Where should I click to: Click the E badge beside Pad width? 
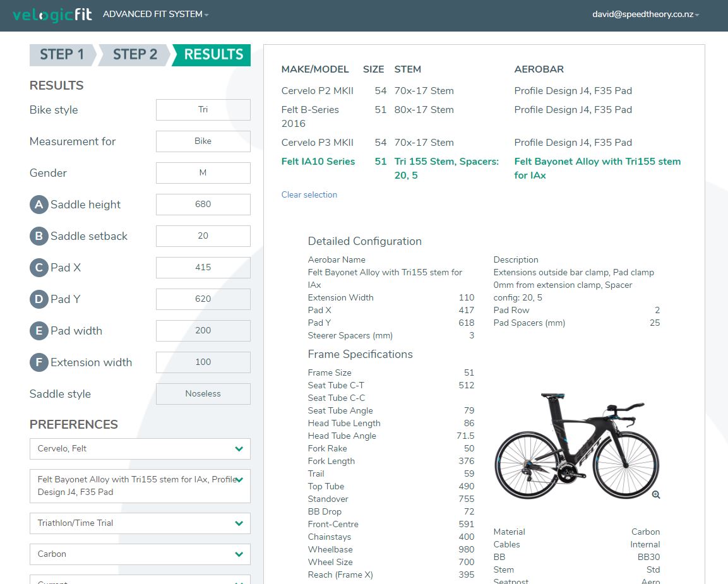coord(39,331)
